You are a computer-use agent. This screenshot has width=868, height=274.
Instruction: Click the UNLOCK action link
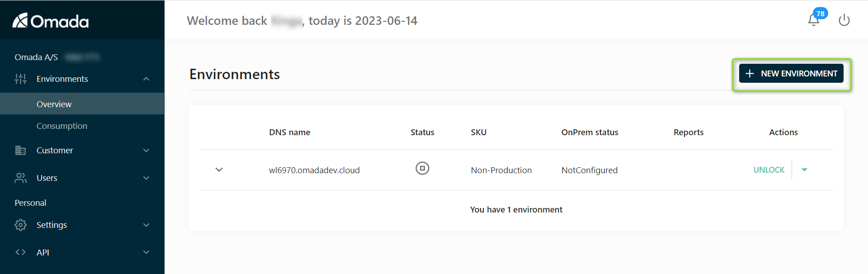[x=769, y=170]
